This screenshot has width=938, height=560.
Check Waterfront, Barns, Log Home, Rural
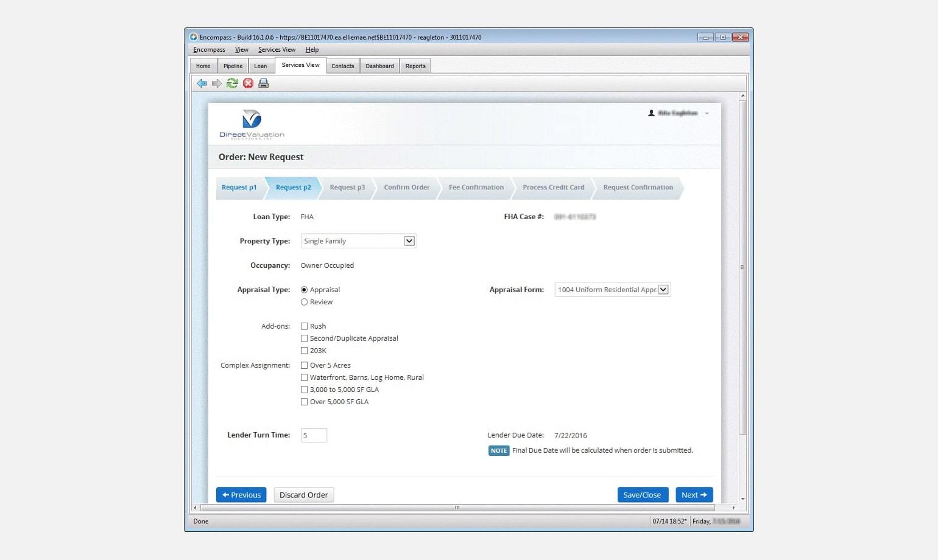point(304,377)
